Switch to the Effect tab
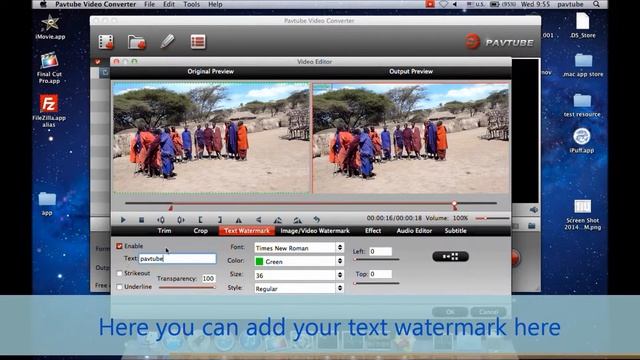 pos(373,231)
